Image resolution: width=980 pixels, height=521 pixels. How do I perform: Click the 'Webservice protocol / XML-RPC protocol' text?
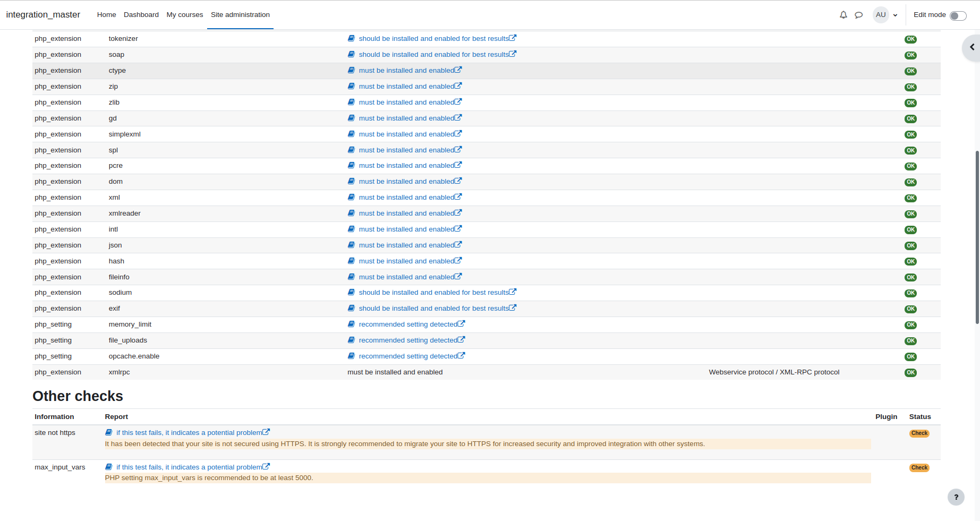pos(774,372)
